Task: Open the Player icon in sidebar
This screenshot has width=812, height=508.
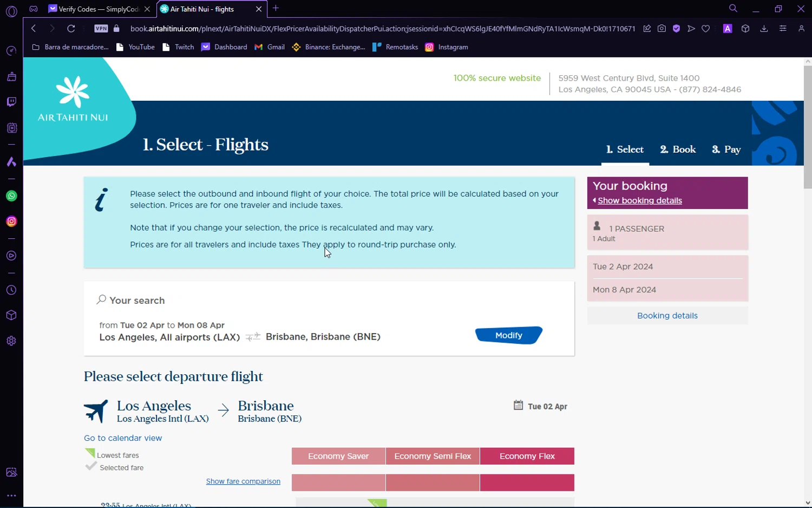Action: click(11, 256)
